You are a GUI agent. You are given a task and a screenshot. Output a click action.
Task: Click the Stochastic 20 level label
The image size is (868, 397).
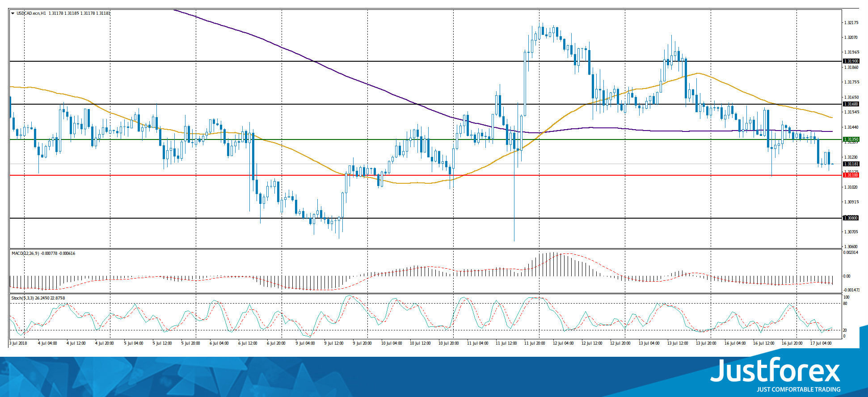coord(845,330)
